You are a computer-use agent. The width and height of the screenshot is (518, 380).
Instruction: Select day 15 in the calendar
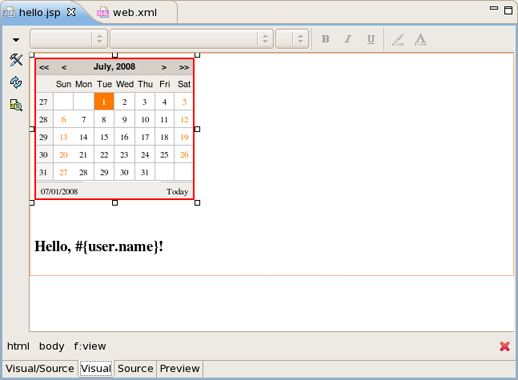click(104, 137)
